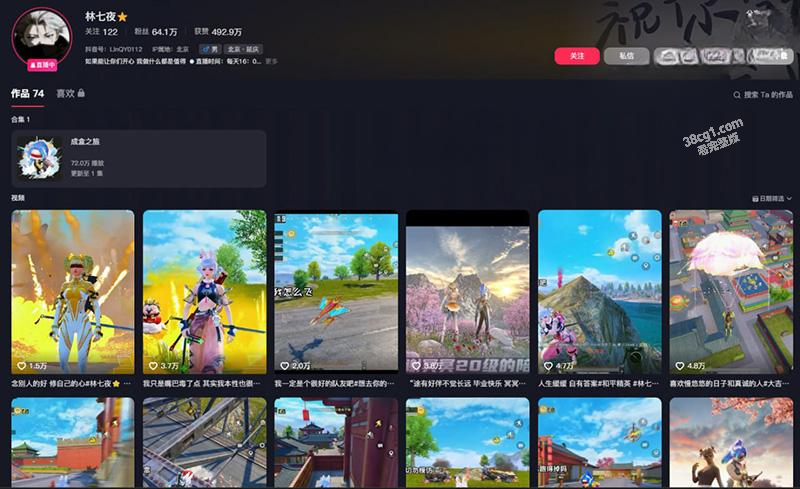The width and height of the screenshot is (800, 489).
Task: Click the search magnifier icon
Action: 737,95
